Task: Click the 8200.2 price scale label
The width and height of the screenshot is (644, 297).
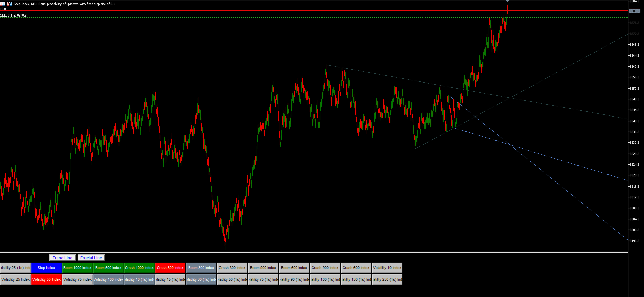Action: point(634,230)
